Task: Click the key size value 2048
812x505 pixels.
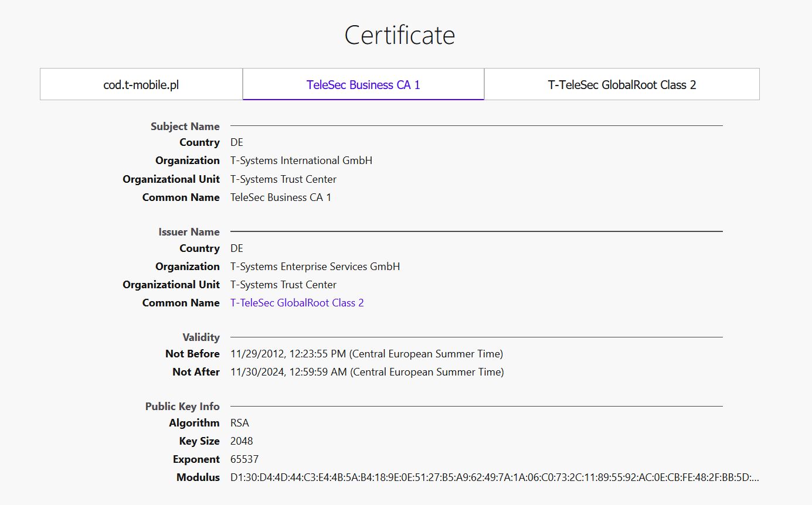Action: point(242,441)
